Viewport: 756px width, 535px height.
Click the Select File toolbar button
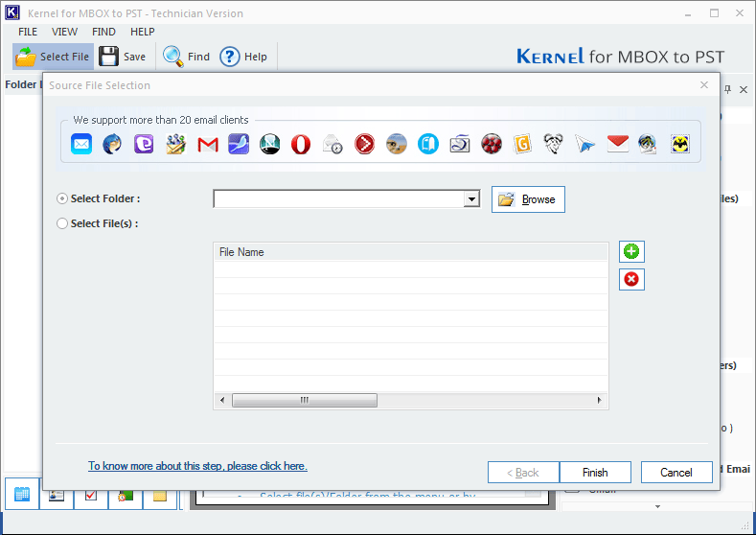53,57
